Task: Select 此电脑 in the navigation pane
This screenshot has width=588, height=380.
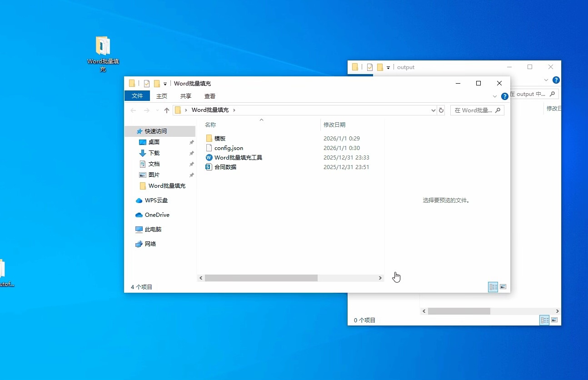Action: 153,230
